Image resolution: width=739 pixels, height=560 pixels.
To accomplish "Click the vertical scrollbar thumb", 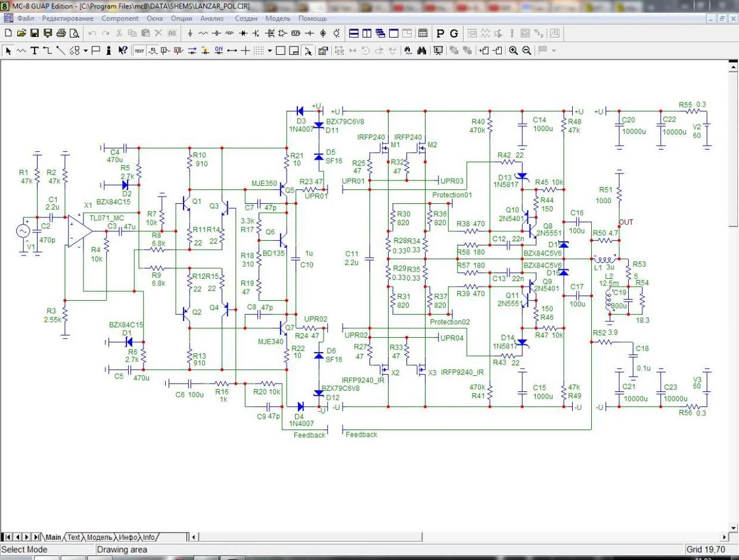I will (x=734, y=149).
